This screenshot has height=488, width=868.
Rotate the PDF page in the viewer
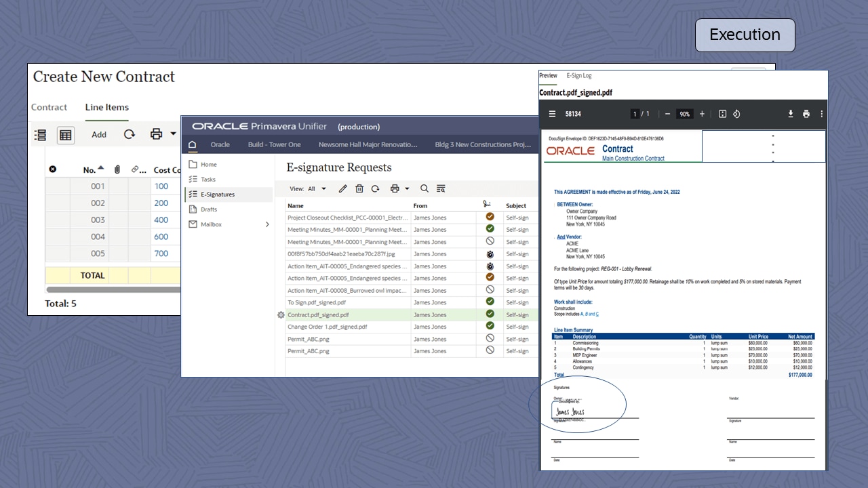(x=736, y=114)
